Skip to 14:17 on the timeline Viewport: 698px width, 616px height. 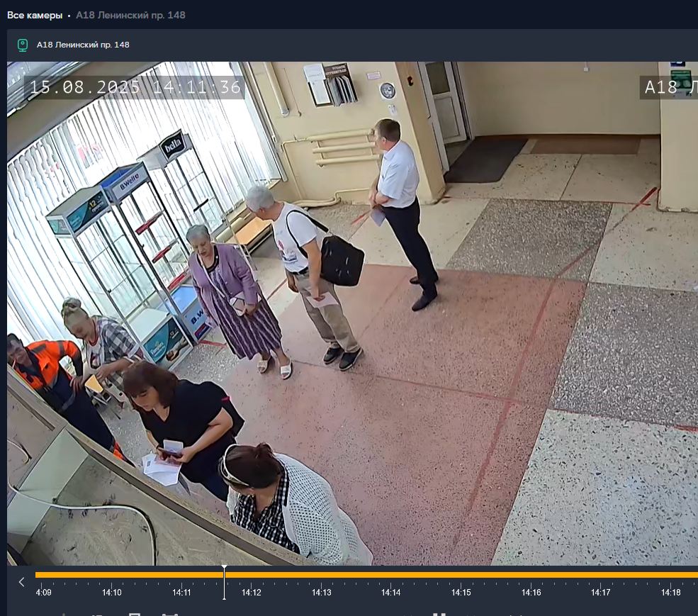601,593
